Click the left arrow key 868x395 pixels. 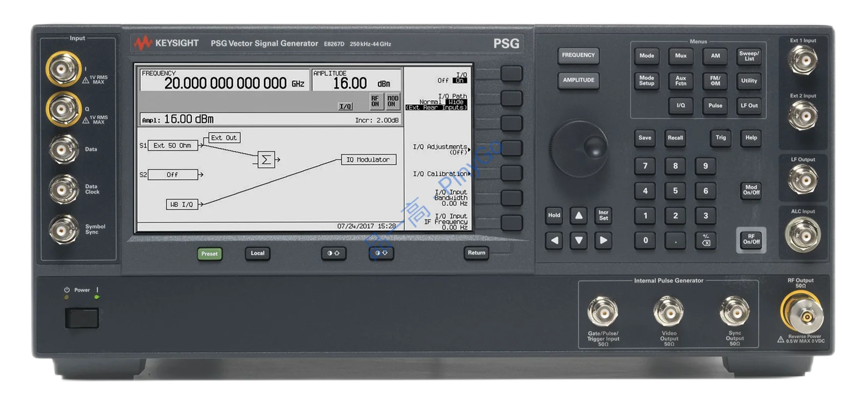point(554,240)
